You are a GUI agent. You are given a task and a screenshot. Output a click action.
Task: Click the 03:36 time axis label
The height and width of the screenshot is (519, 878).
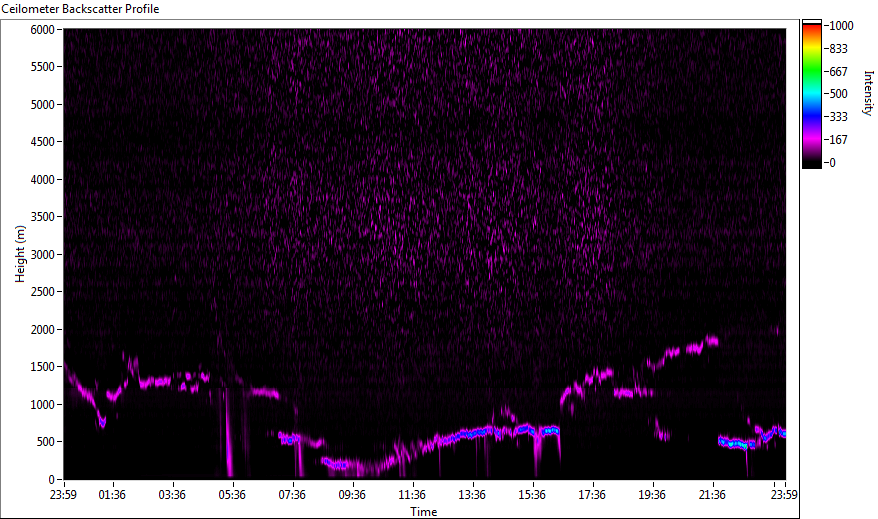pos(172,495)
